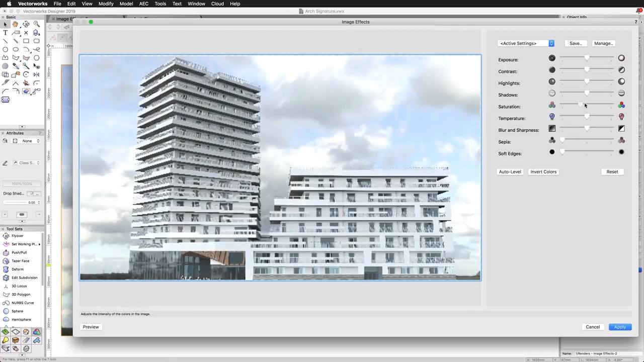Click the Shadows slider handle
The height and width of the screenshot is (362, 644).
point(587,93)
